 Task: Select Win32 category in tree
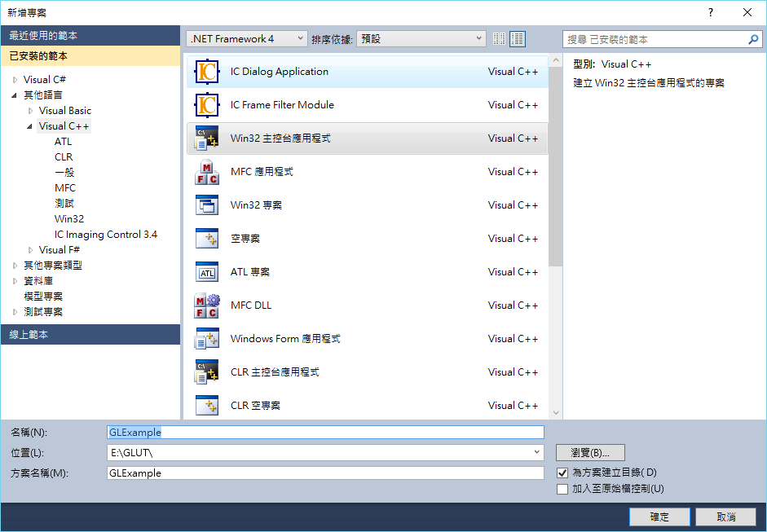tap(69, 218)
